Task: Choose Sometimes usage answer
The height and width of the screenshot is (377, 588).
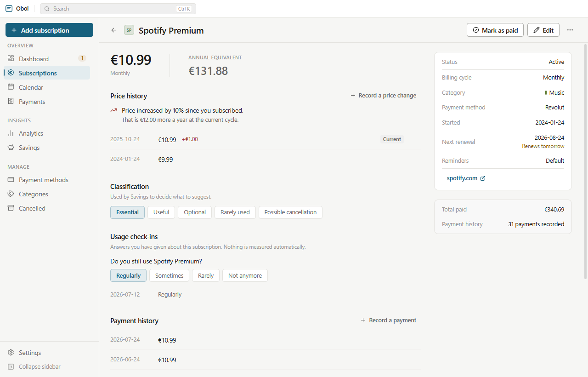Action: [169, 275]
